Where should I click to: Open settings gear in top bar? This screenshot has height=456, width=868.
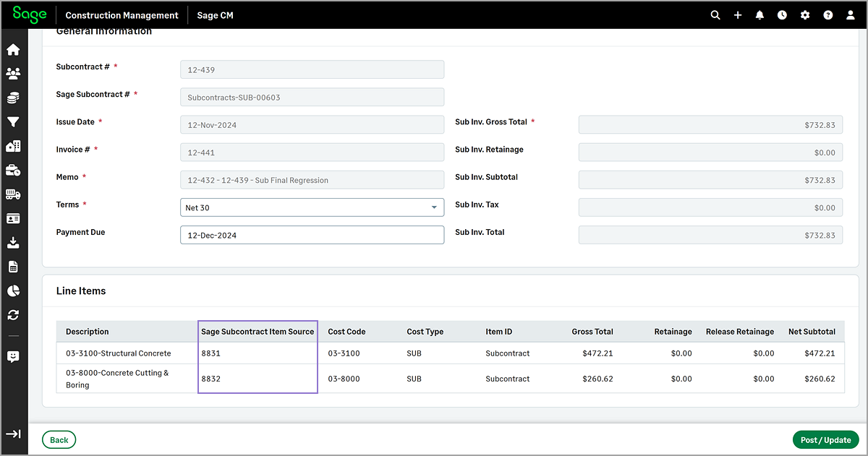click(x=805, y=15)
